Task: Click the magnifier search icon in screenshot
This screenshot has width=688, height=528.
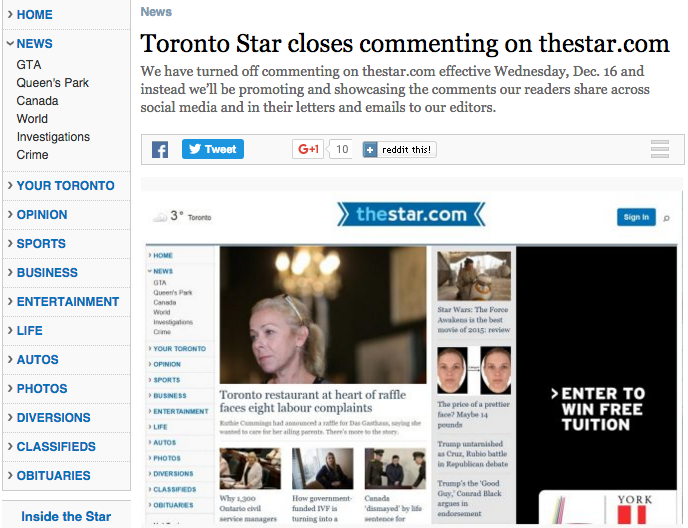Action: 666,218
